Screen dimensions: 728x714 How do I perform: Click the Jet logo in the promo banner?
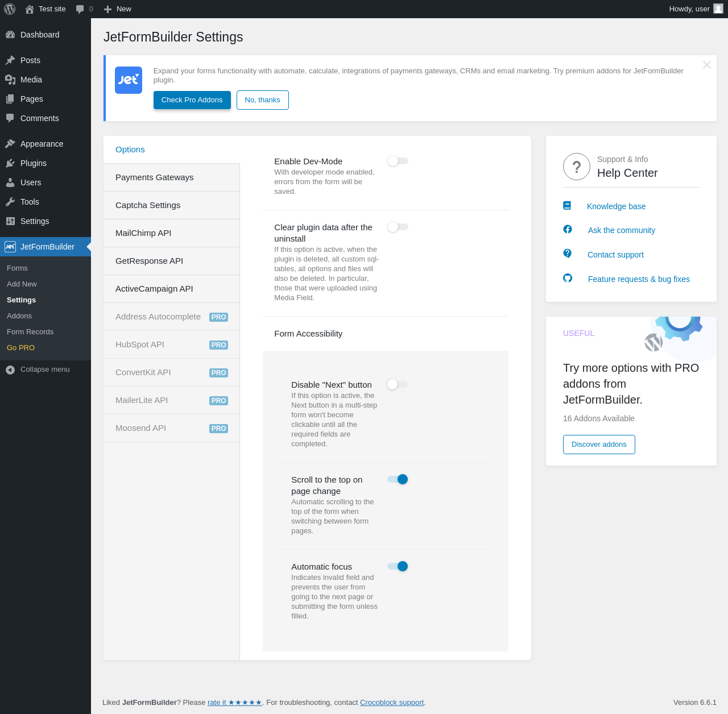(x=129, y=80)
